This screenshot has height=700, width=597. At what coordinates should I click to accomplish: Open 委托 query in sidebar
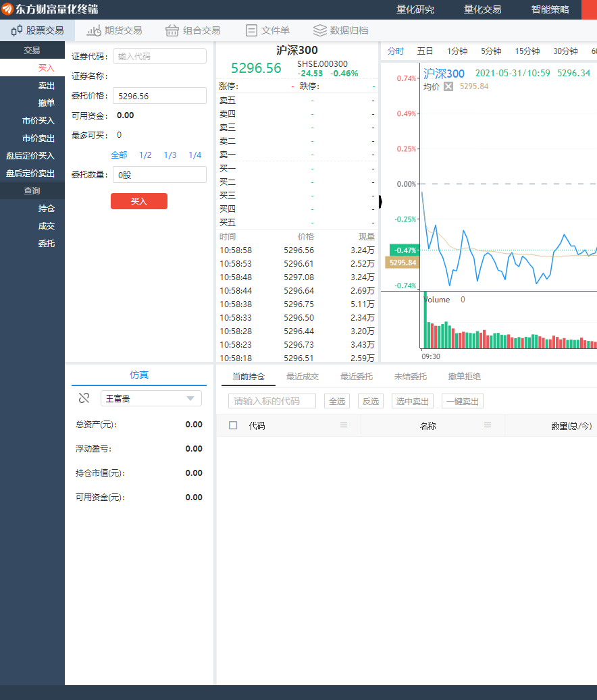point(32,243)
